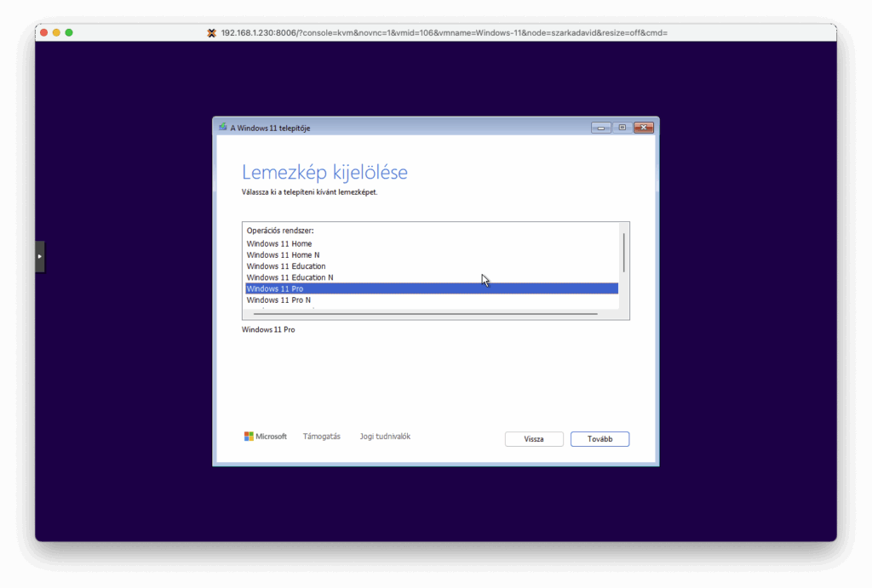Click the macOS green fullscreen button
872x588 pixels.
tap(69, 33)
